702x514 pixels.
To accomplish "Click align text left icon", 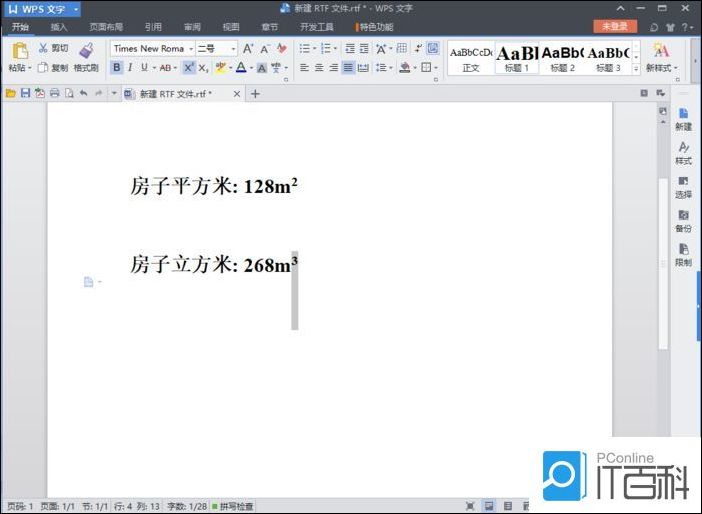I will point(304,68).
